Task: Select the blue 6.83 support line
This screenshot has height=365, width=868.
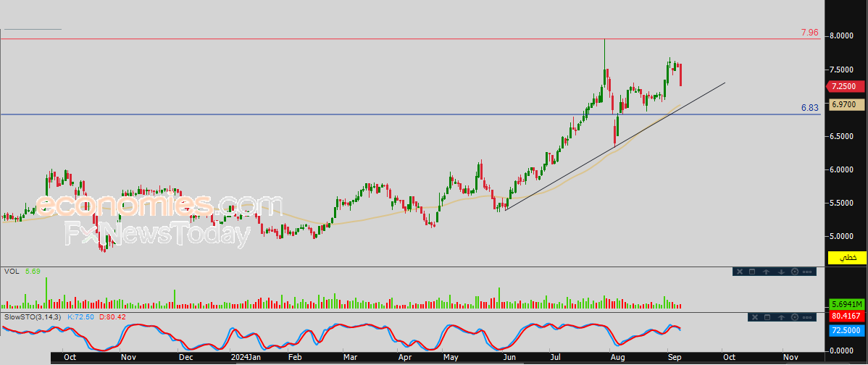Action: pyautogui.click(x=409, y=114)
